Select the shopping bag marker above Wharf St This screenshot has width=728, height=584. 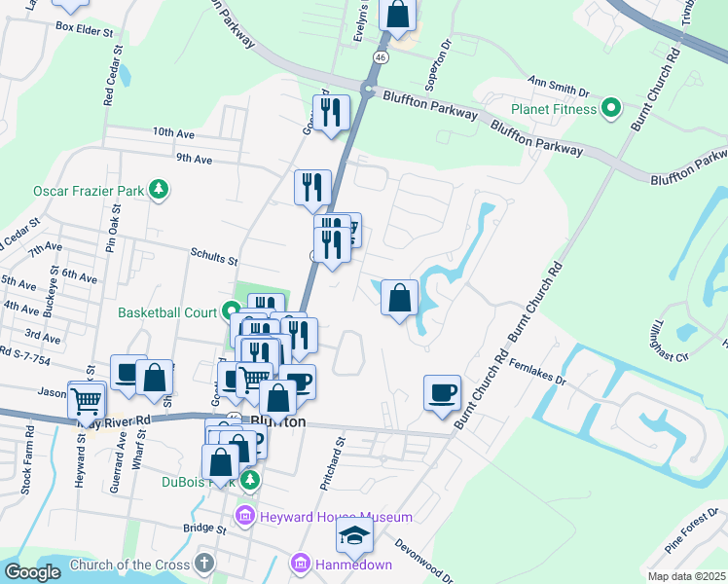(155, 380)
